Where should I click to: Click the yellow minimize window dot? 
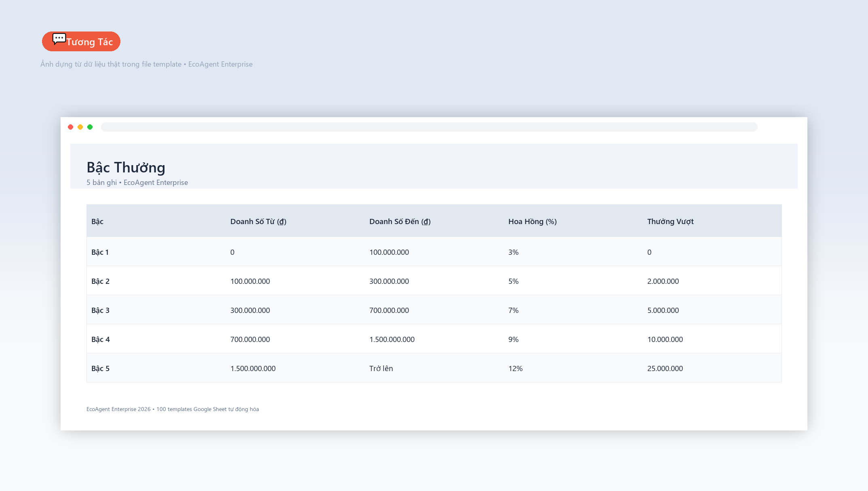click(x=80, y=127)
